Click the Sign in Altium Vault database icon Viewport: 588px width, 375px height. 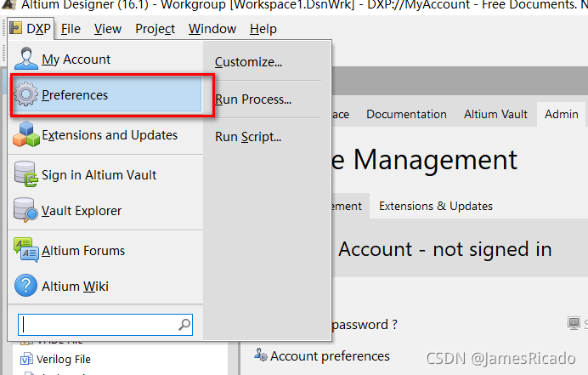[x=25, y=174]
